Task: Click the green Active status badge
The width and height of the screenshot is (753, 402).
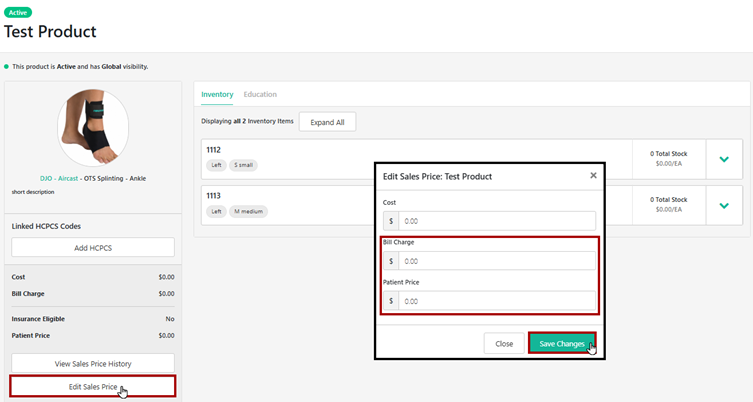Action: [x=18, y=12]
